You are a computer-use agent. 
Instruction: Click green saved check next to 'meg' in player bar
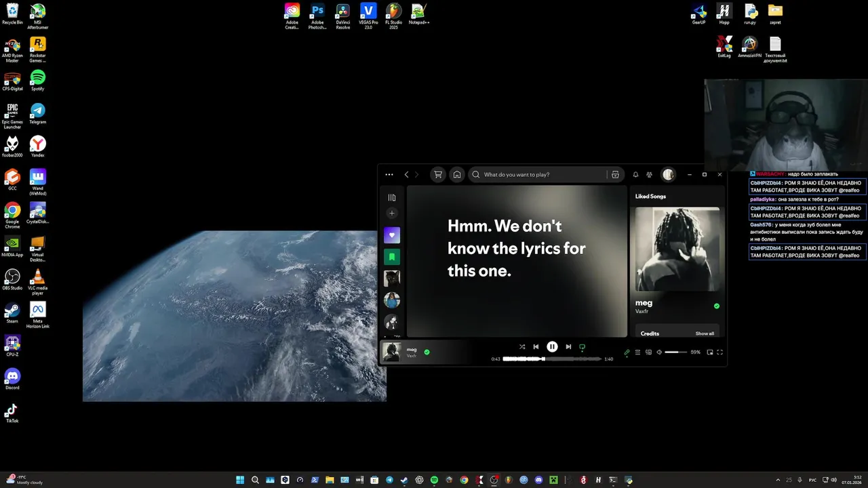tap(427, 352)
